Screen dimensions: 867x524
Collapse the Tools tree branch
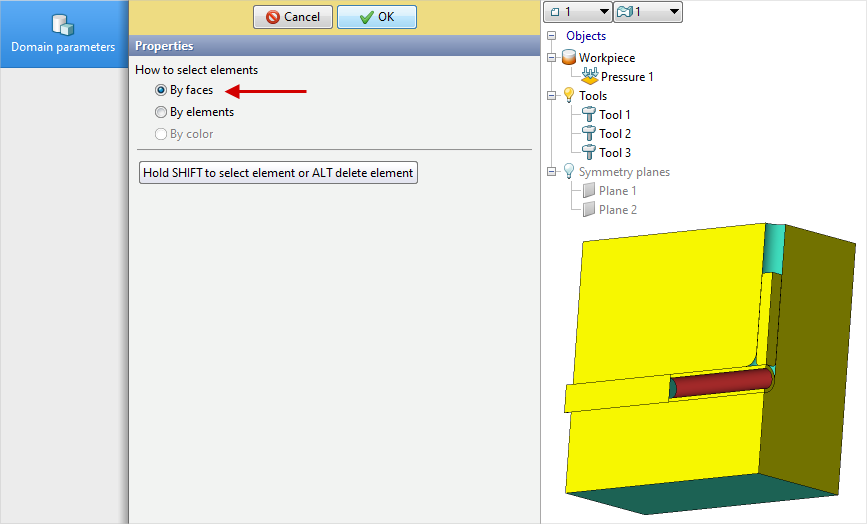click(x=551, y=96)
